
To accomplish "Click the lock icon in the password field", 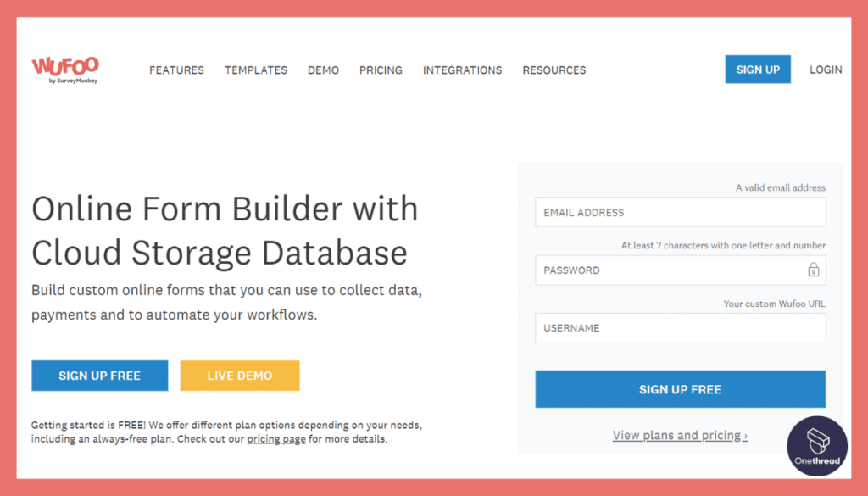I will (x=813, y=270).
